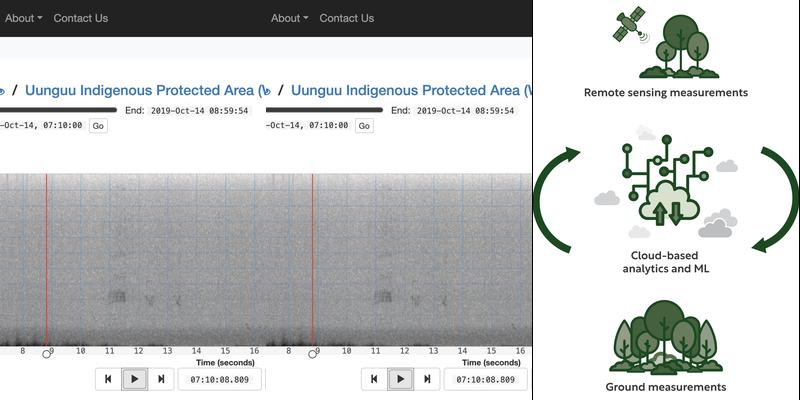Click skip-to-previous in the left audio player
Viewport: 800px width, 400px height.
(109, 379)
